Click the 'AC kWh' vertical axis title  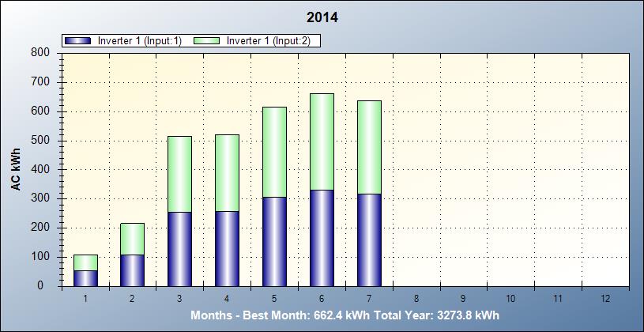coord(16,169)
